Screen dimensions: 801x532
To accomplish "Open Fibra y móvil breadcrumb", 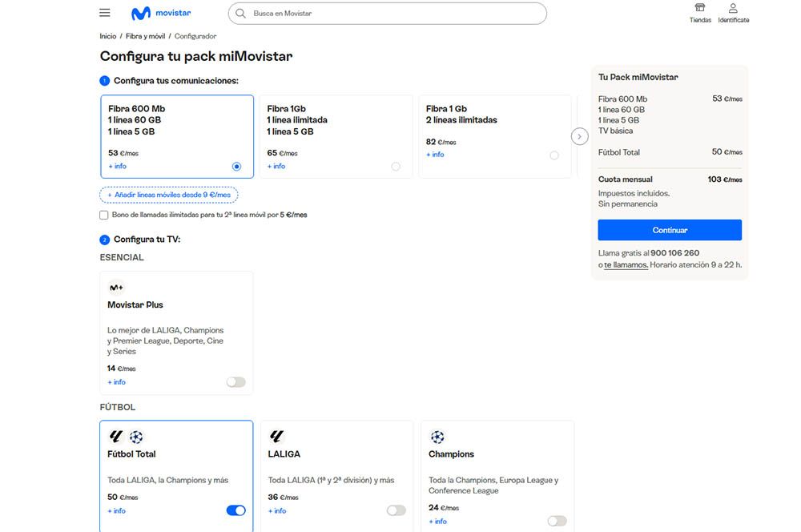I will pos(146,36).
